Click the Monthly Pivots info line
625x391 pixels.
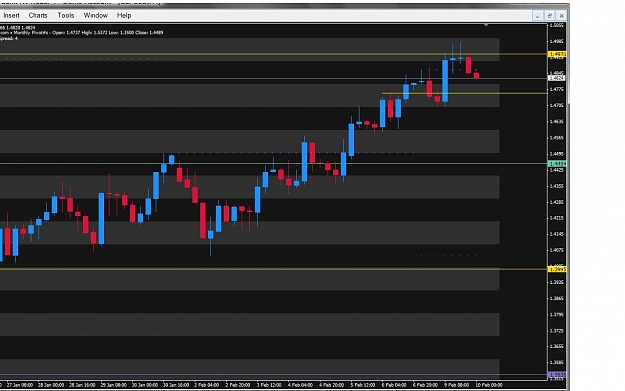pos(81,33)
